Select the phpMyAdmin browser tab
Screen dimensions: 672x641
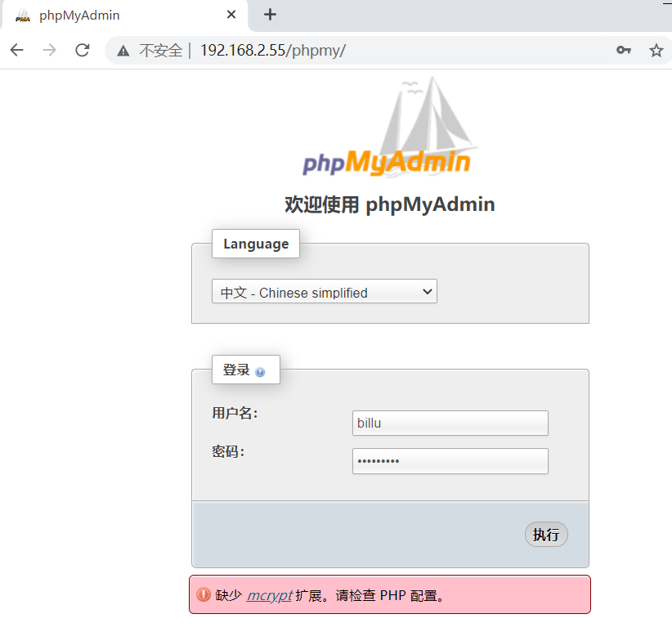(x=124, y=16)
